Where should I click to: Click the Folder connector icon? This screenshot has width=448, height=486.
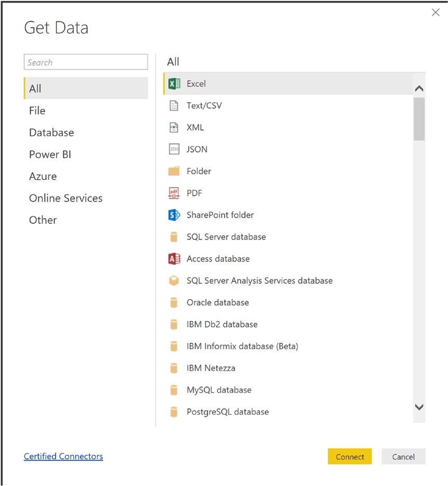coord(174,171)
